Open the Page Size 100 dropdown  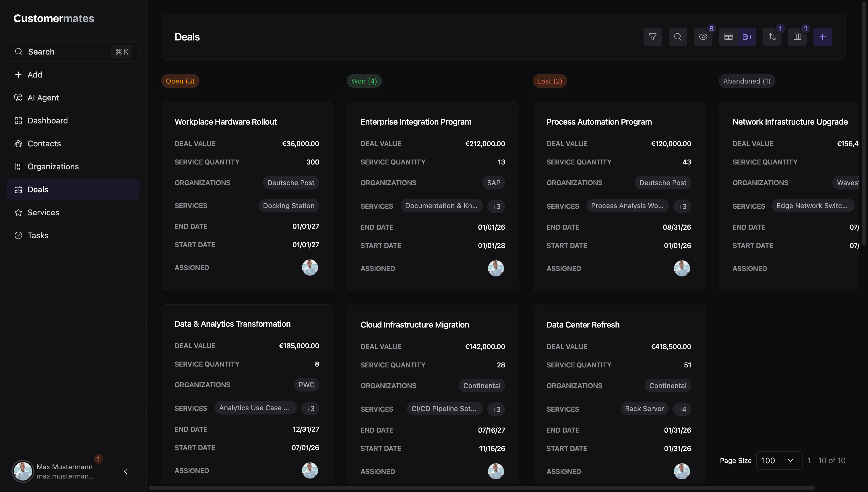pyautogui.click(x=779, y=460)
